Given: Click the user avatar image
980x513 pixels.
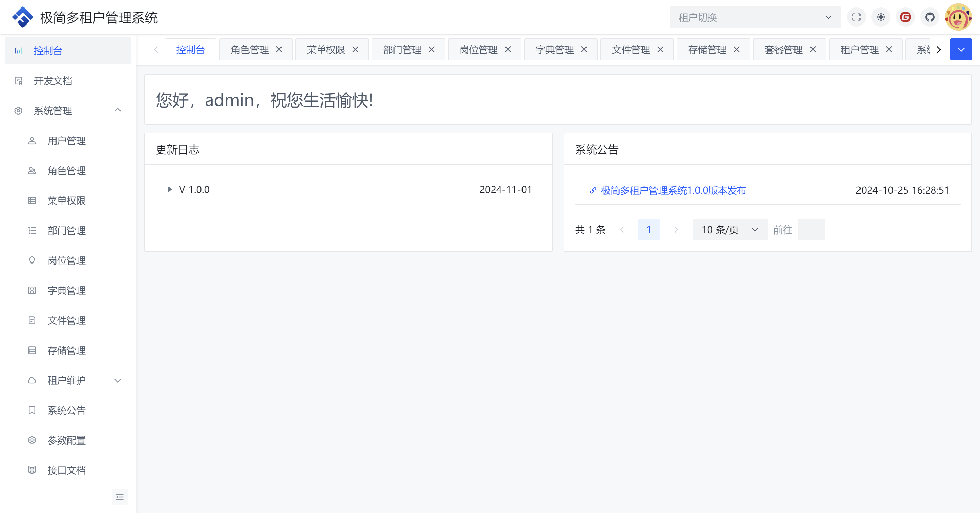Looking at the screenshot, I should [958, 17].
